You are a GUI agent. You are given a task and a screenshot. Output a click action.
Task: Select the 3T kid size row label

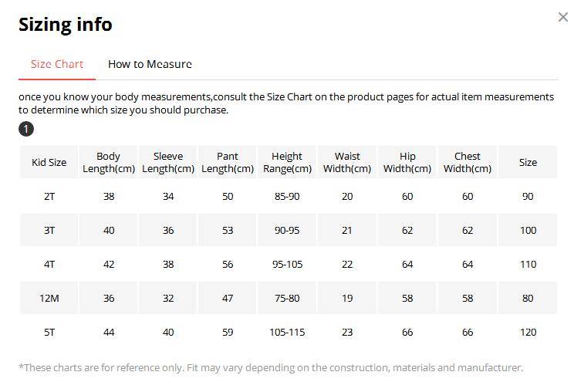click(x=49, y=231)
